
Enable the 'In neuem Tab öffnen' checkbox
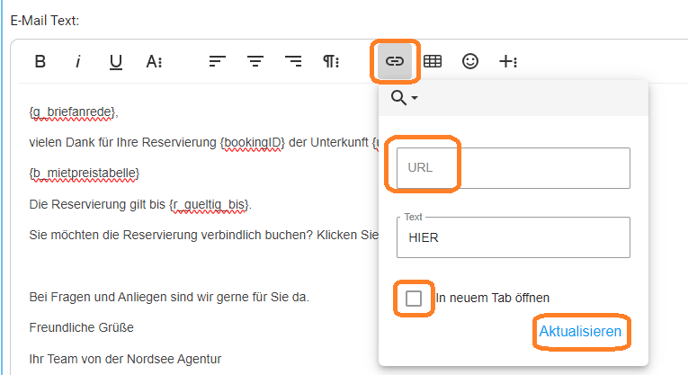(x=413, y=298)
